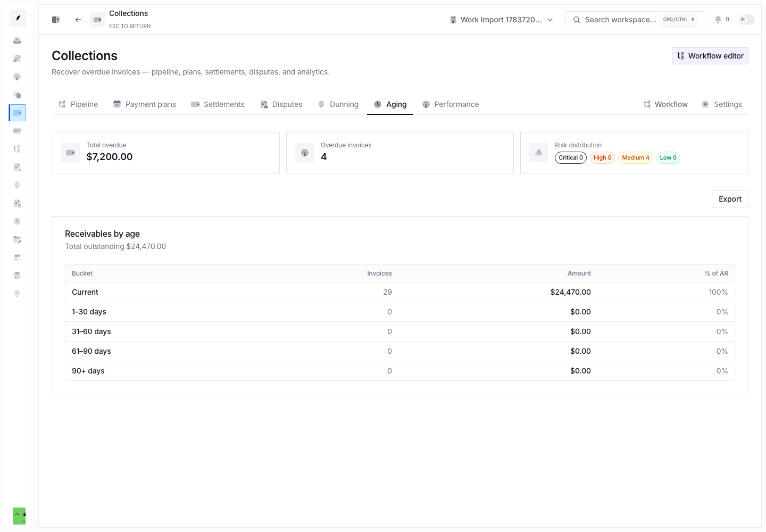Open the document refresh sidebar icon
The image size is (766, 532).
pos(17,203)
